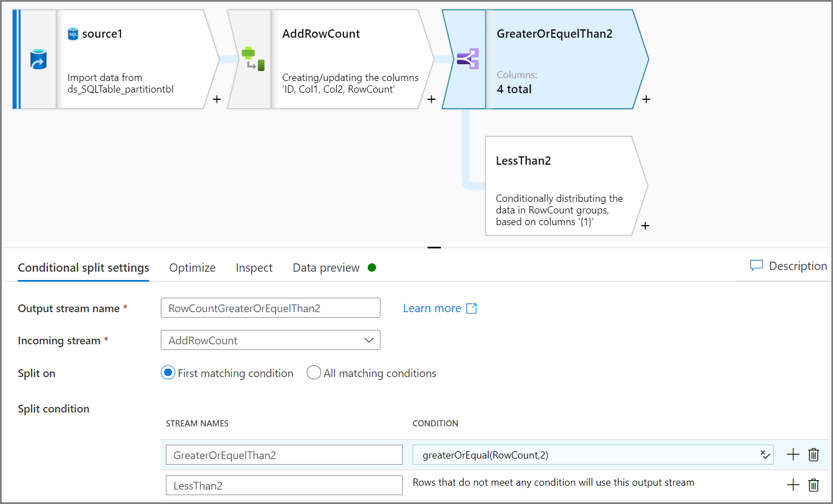Screen dimensions: 833x504
Task: Click plus after AddRowCount node
Action: click(431, 99)
